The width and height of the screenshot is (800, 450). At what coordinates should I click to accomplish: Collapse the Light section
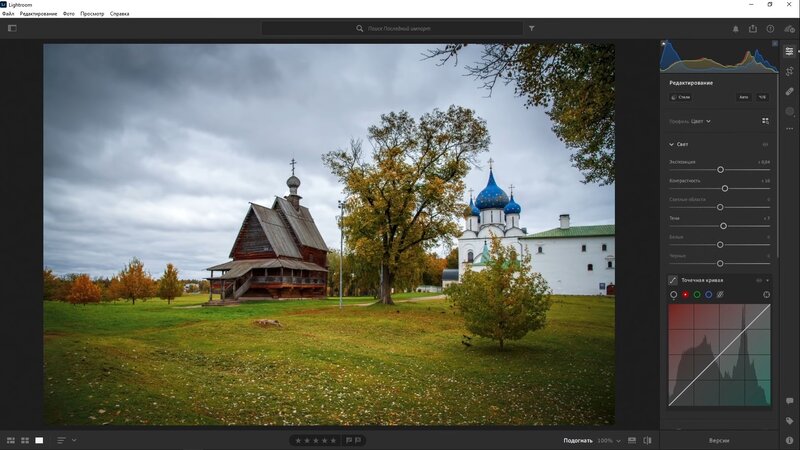click(x=671, y=144)
